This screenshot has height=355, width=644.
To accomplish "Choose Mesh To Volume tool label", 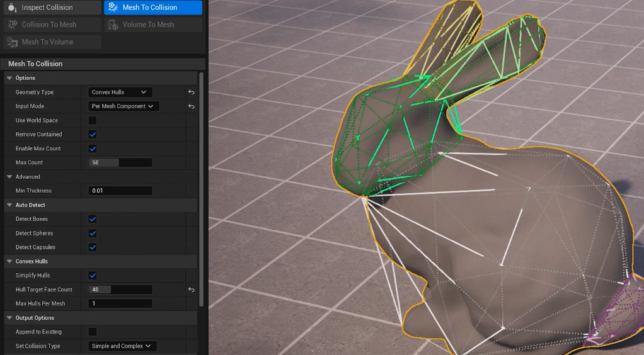I will [48, 42].
